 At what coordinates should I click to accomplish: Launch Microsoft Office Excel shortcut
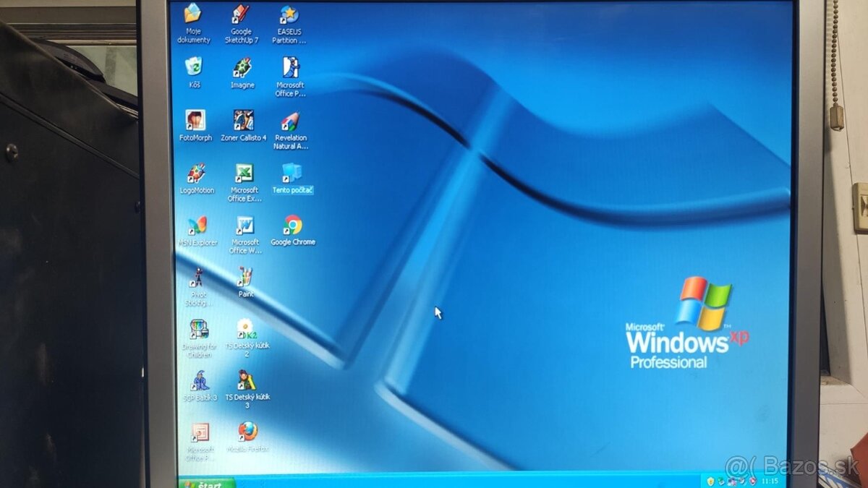pos(244,174)
